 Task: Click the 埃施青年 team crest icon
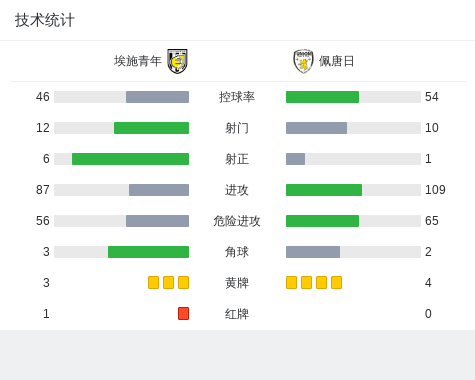(177, 61)
